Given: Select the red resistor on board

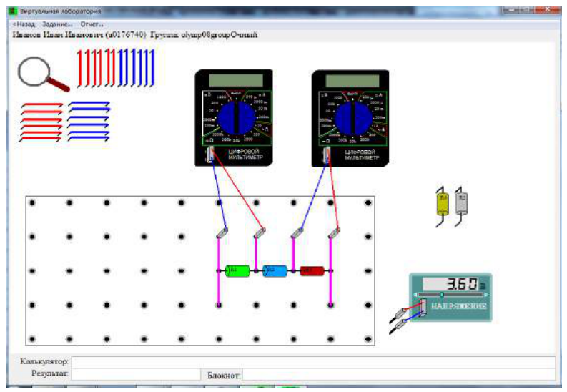Looking at the screenshot, I should [x=312, y=271].
